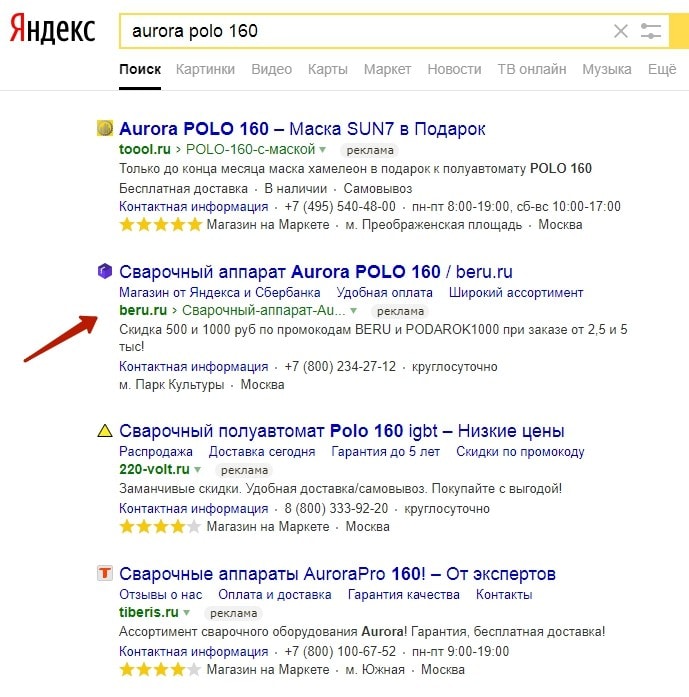Click the phone number +7 (495) 540-48-00
This screenshot has width=689, height=697.
pyautogui.click(x=340, y=207)
